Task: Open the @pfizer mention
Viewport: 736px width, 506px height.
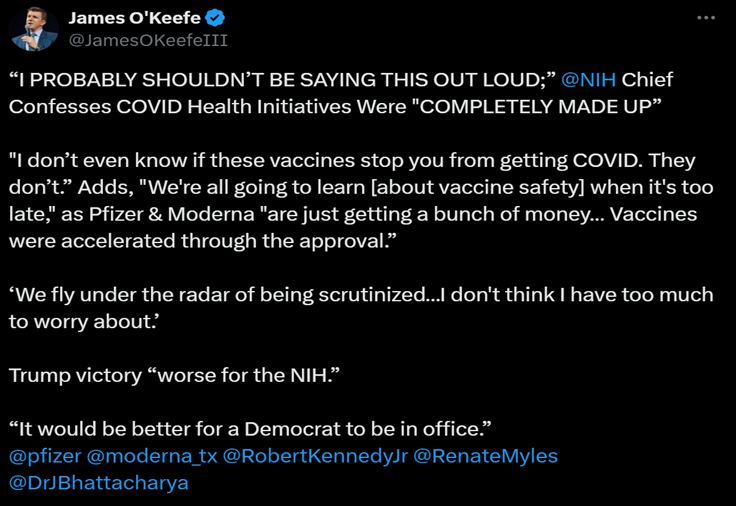Action: (x=44, y=456)
